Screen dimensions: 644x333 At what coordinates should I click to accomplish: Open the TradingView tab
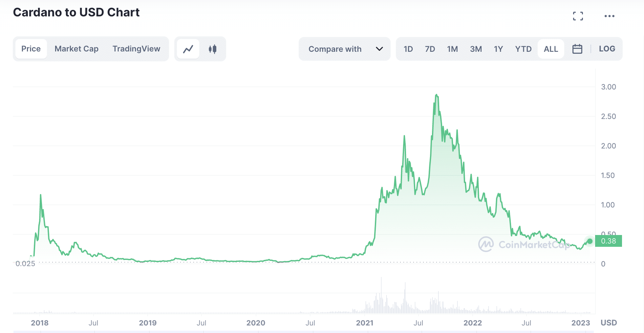click(x=136, y=49)
